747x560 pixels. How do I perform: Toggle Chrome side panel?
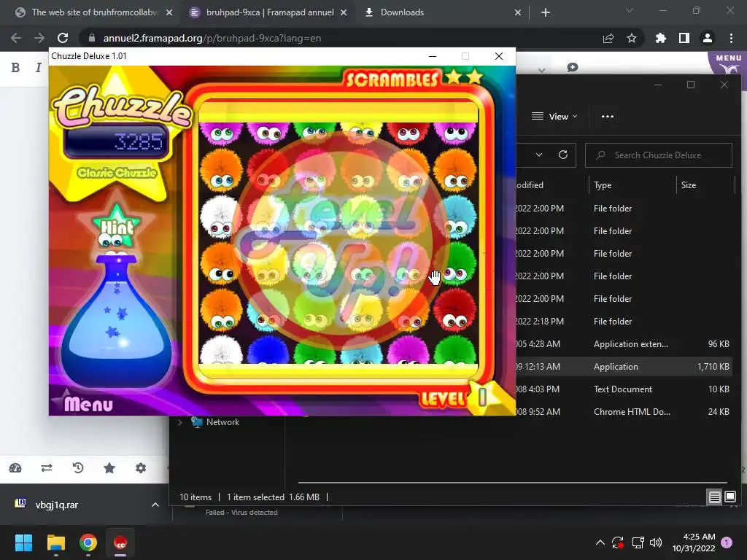click(x=684, y=38)
